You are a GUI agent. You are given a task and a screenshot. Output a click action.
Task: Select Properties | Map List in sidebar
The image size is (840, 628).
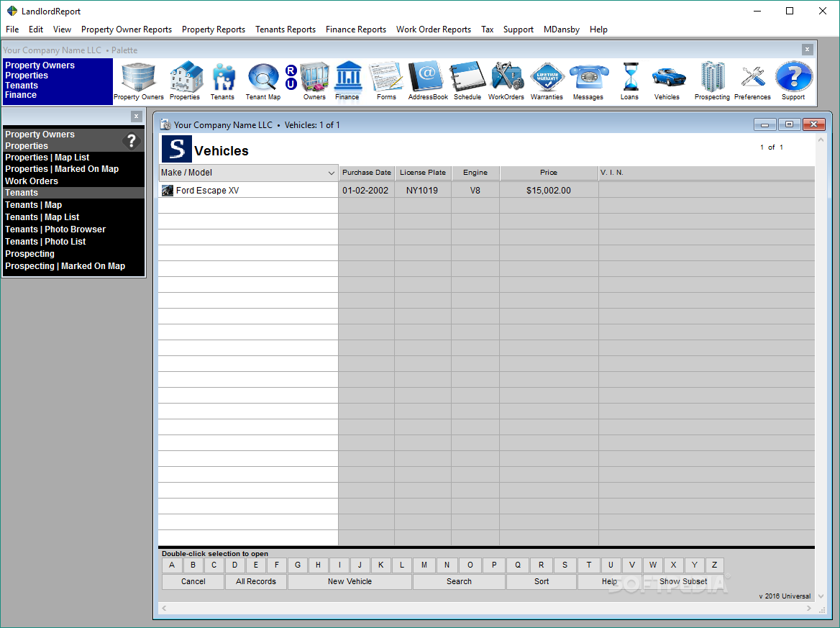47,158
